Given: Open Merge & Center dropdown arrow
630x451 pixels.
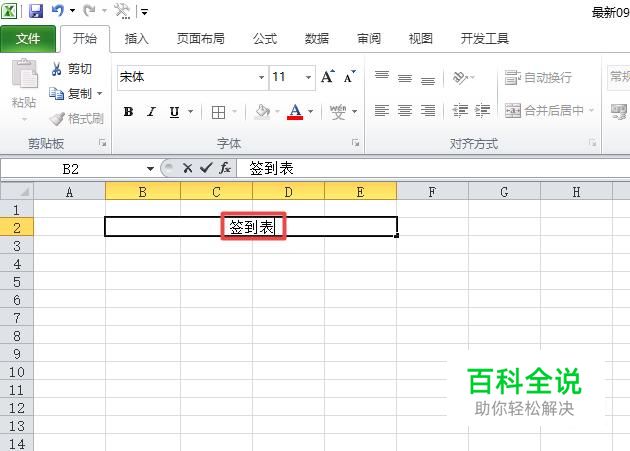Looking at the screenshot, I should tap(591, 110).
